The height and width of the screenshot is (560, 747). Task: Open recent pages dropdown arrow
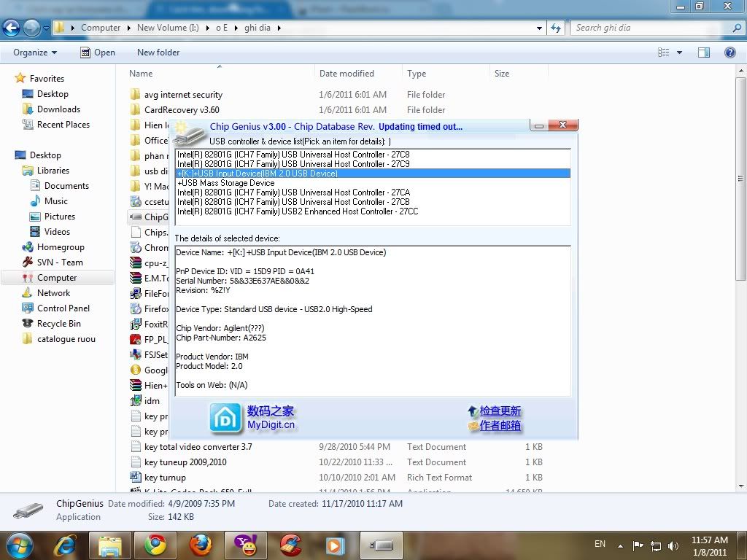tap(46, 28)
